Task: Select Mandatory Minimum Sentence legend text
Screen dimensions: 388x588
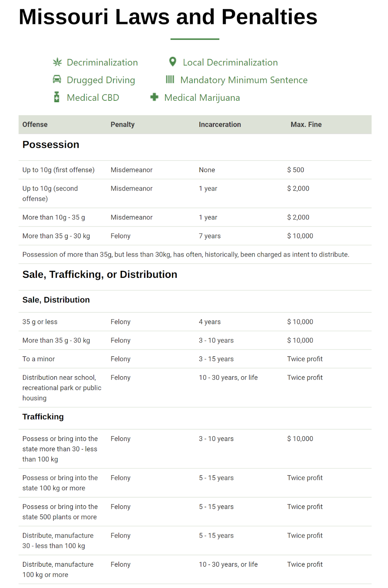Action: 244,80
